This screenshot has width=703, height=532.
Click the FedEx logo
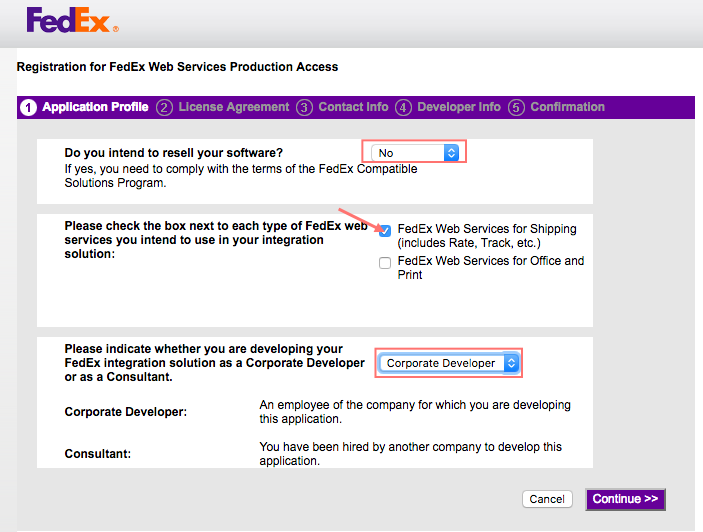click(x=72, y=20)
